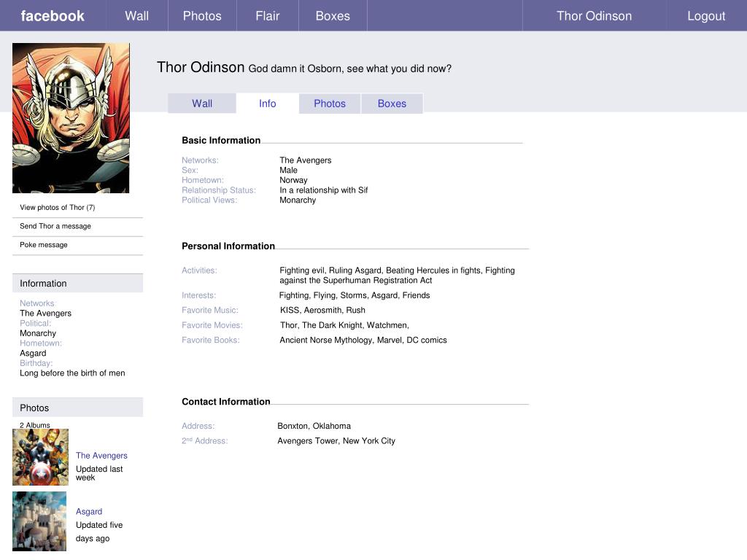Click 'Monarchy' in Basic Information
747x560 pixels.
[x=298, y=200]
